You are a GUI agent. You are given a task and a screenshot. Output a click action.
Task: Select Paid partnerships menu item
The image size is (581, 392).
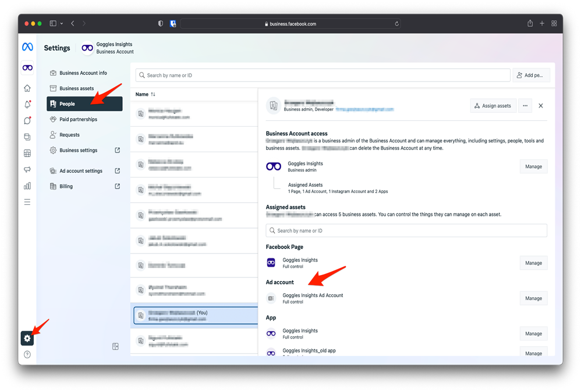point(78,119)
